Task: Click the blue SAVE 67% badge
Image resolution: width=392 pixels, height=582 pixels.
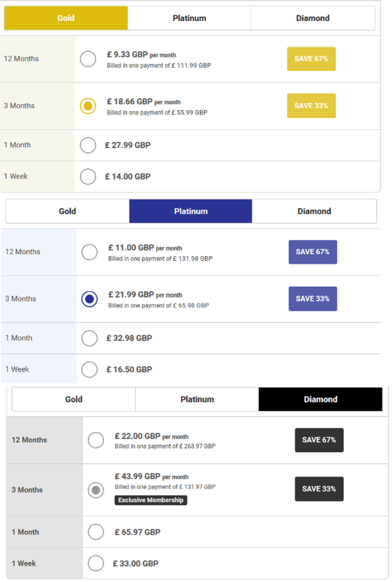Action: click(313, 251)
